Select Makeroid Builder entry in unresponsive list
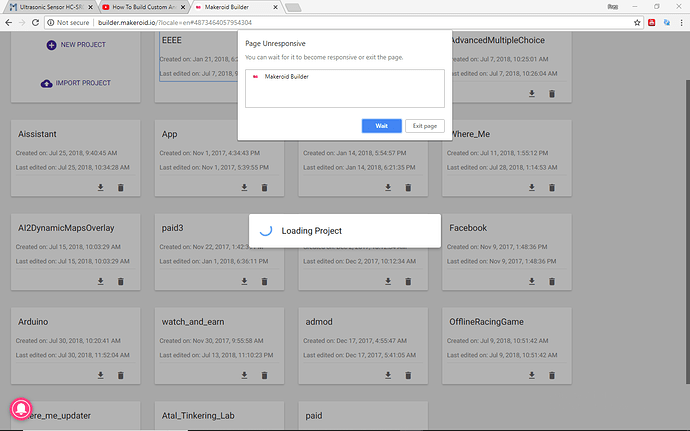Image resolution: width=690 pixels, height=431 pixels. [x=345, y=77]
